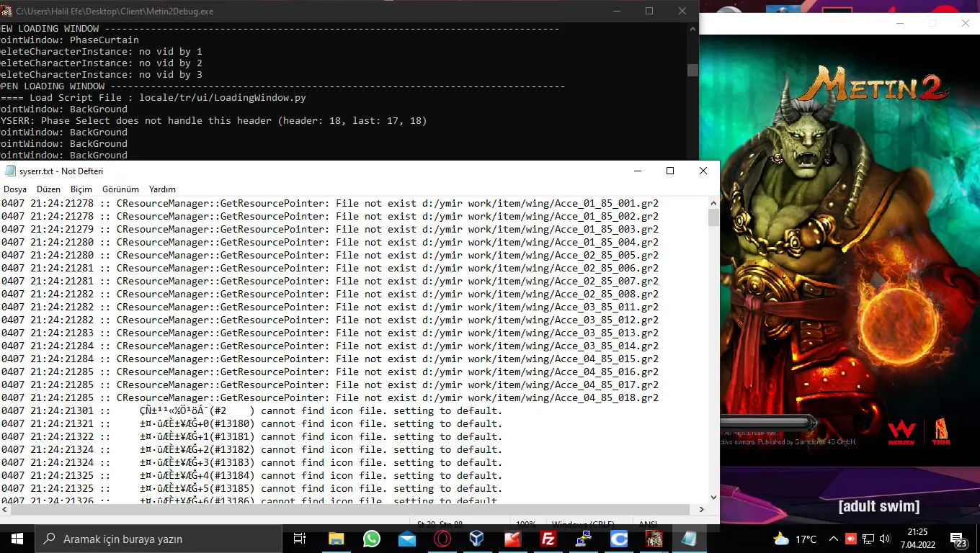
Task: Open the clock showing 21:25 7.04.2022
Action: pos(917,539)
